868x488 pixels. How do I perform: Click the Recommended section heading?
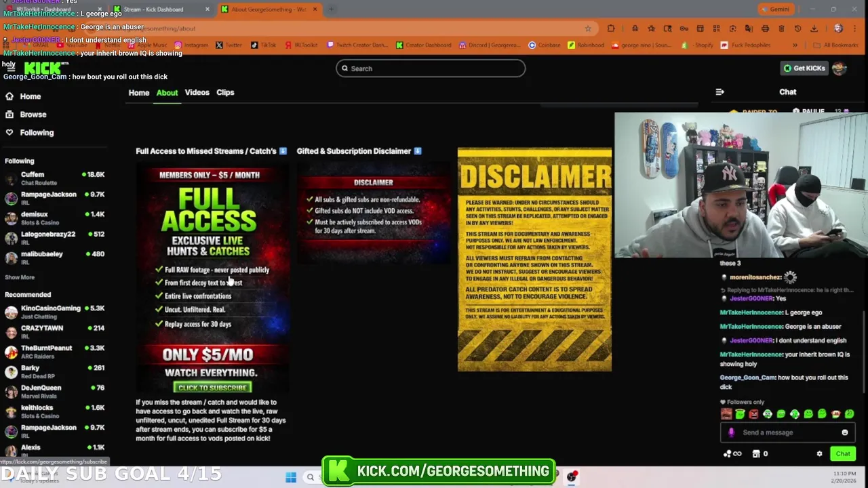(28, 295)
